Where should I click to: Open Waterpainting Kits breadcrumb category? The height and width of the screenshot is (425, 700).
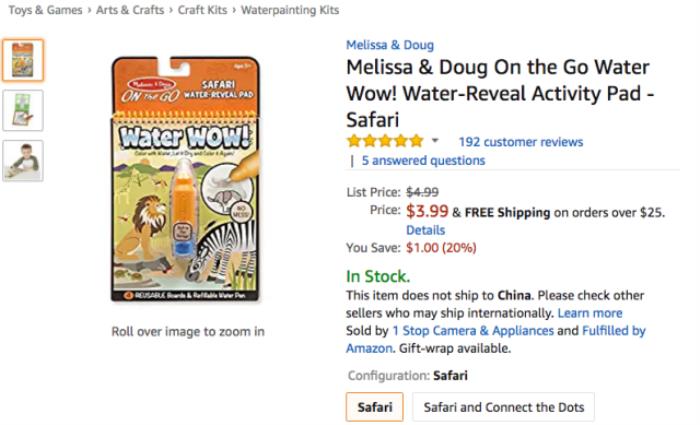click(292, 10)
